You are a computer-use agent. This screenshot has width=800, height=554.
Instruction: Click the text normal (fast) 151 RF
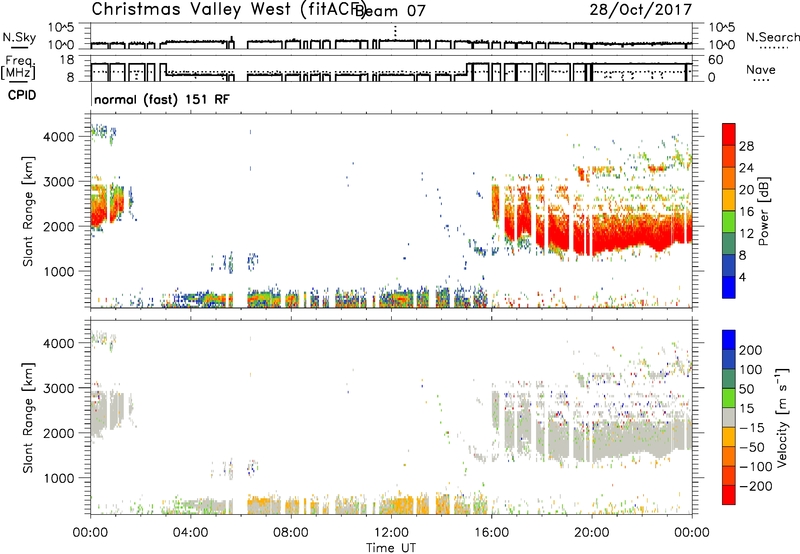(162, 99)
